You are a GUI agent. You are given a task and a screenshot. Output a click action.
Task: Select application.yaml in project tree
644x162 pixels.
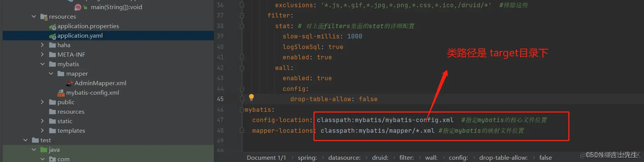tap(80, 36)
